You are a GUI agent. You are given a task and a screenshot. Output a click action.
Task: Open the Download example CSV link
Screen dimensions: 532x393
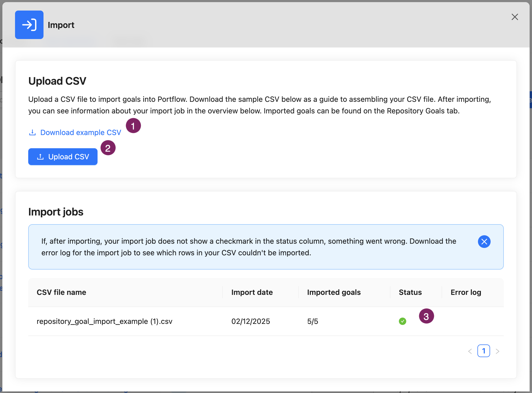coord(75,132)
